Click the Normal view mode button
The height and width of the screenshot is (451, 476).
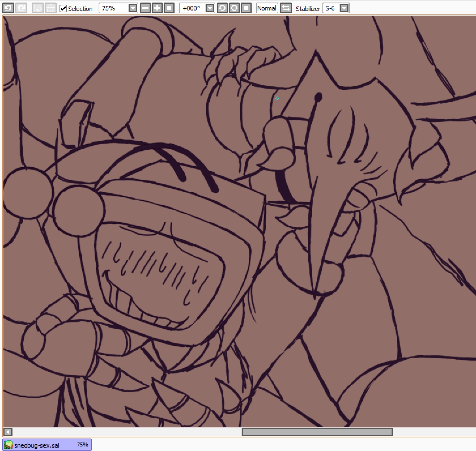(x=267, y=8)
